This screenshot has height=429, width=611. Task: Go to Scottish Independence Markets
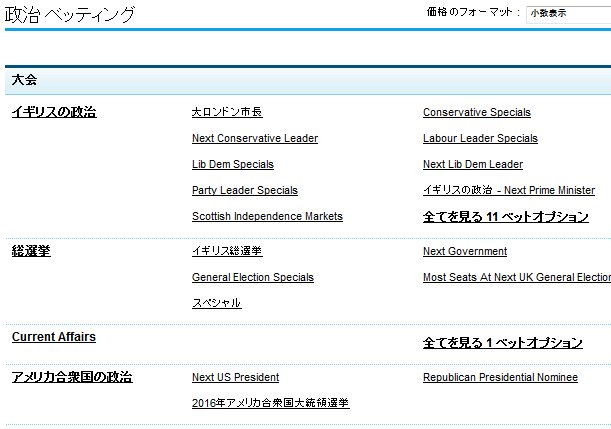267,217
